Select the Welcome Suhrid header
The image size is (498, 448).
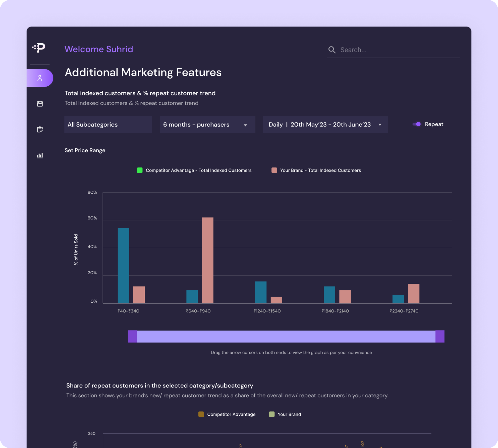tap(99, 49)
